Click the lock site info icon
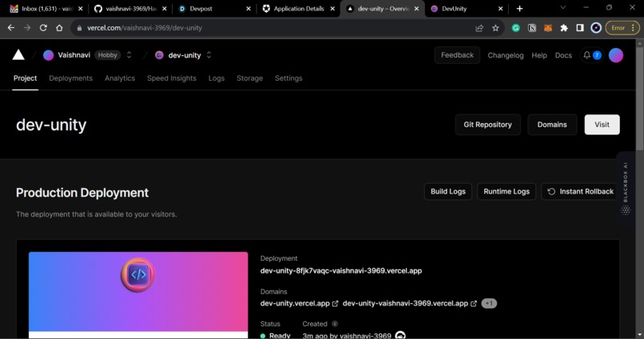This screenshot has height=339, width=644. [79, 28]
